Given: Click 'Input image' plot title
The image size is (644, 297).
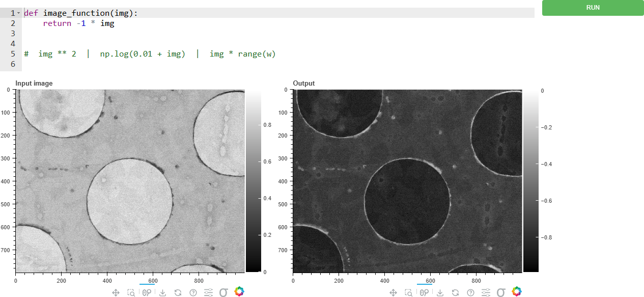Looking at the screenshot, I should click(34, 84).
